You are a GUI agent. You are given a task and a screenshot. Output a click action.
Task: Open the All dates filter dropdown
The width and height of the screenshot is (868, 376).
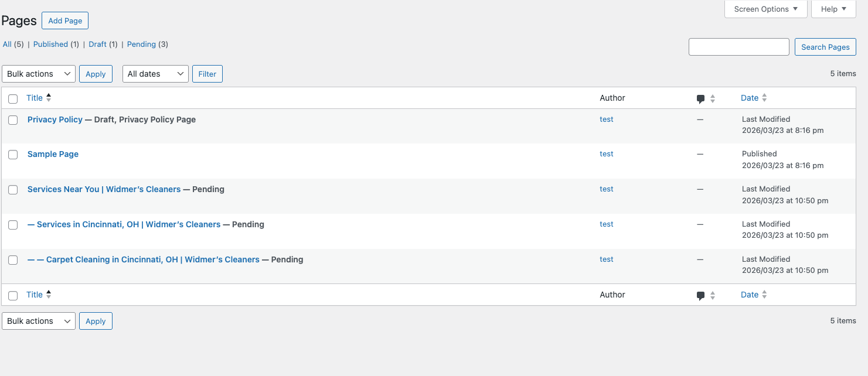pos(155,74)
